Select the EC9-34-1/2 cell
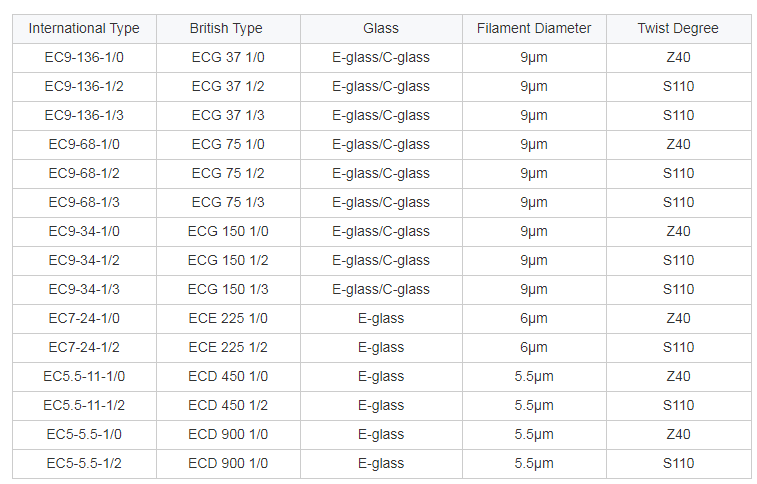 [84, 260]
